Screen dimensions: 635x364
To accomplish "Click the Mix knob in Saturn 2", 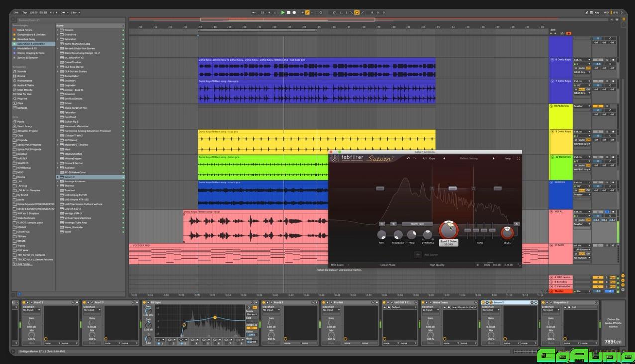I will coord(381,235).
